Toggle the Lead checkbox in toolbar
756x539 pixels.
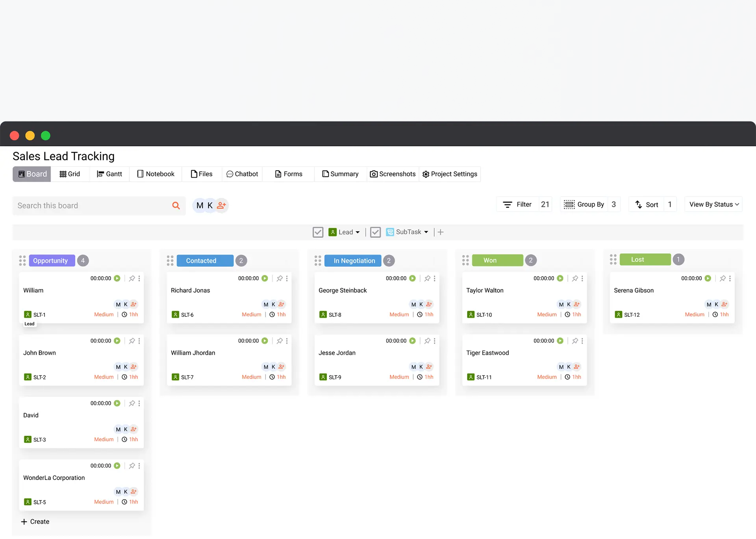318,232
